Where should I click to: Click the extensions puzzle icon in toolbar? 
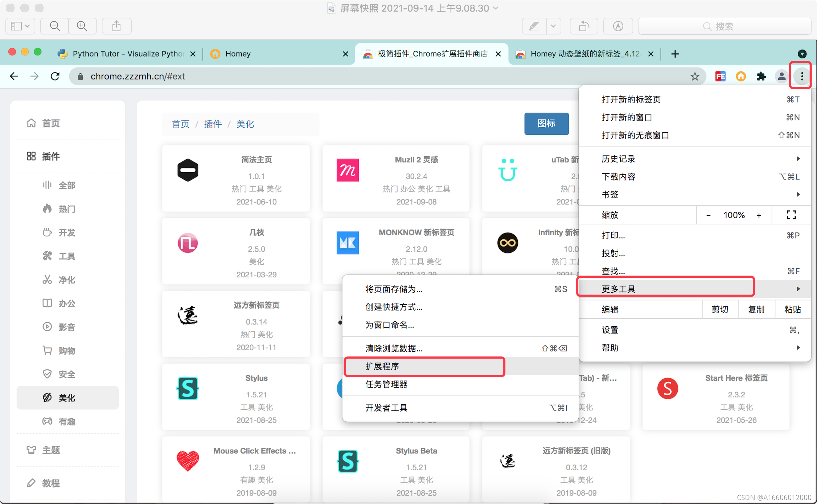tap(761, 76)
